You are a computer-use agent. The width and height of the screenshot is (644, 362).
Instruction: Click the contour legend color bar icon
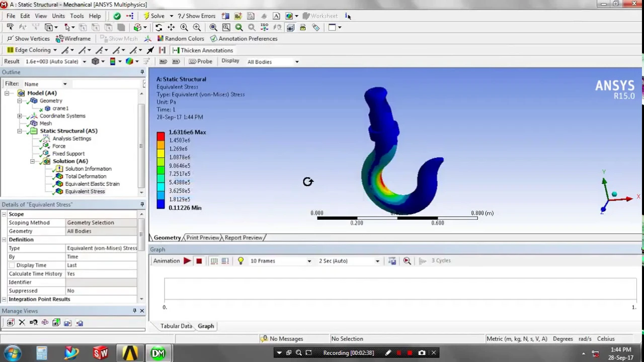pyautogui.click(x=113, y=62)
